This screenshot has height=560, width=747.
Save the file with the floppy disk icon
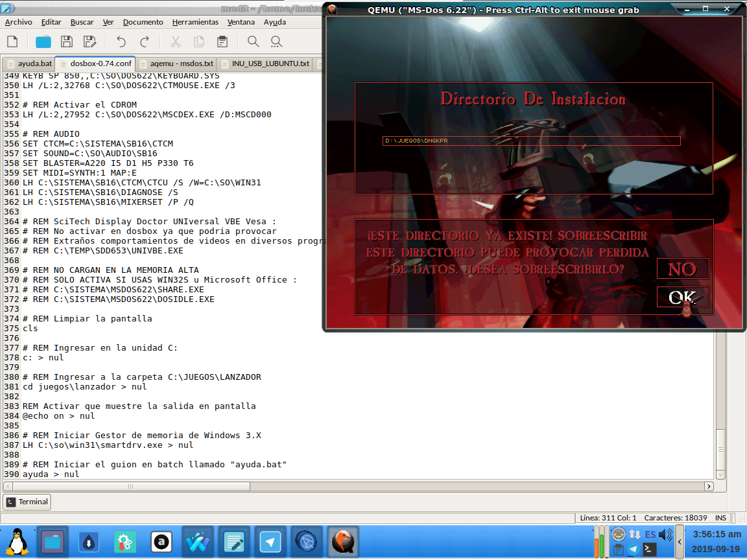[67, 42]
